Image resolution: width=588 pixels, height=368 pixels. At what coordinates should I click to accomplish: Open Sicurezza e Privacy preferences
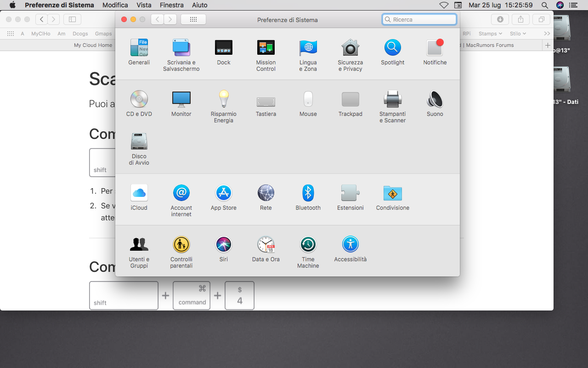(351, 55)
